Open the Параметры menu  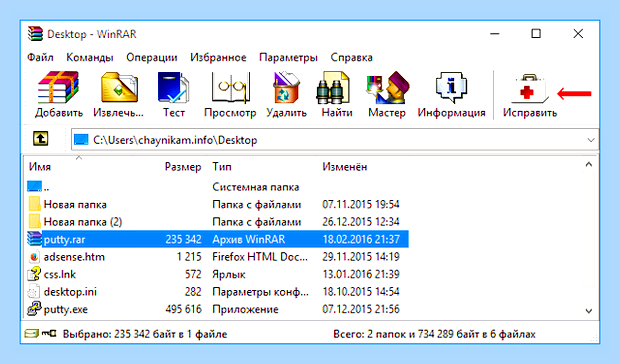[288, 58]
